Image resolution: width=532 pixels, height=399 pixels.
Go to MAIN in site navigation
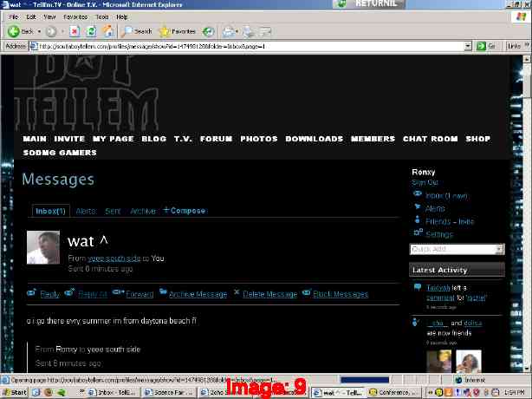click(35, 139)
